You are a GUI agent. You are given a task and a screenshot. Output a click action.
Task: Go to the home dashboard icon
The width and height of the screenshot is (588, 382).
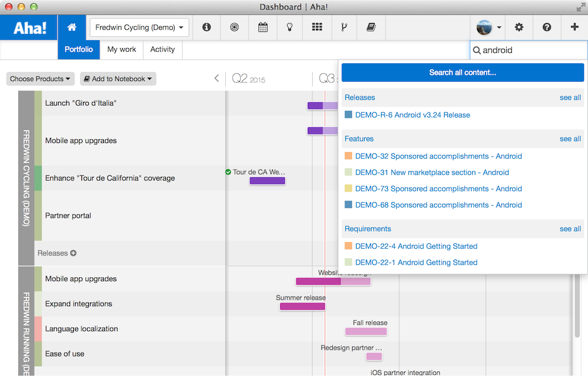[x=72, y=27]
